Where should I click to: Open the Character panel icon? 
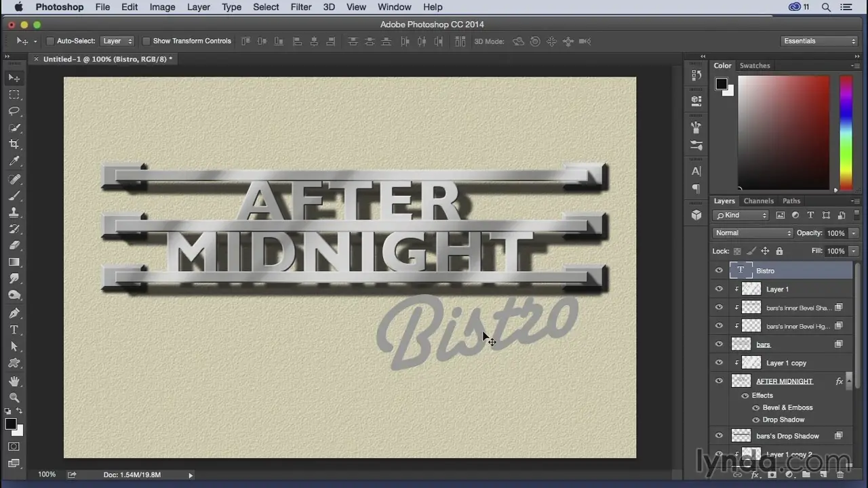tap(696, 171)
